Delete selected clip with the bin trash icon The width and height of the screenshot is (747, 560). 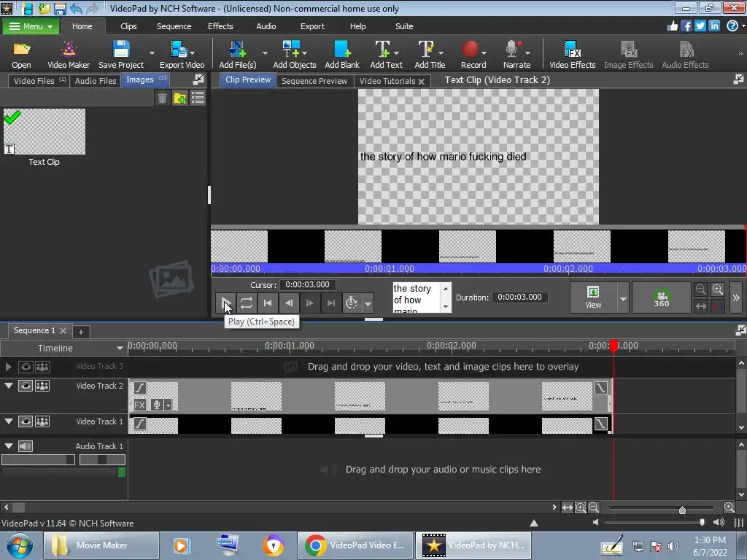pos(162,98)
